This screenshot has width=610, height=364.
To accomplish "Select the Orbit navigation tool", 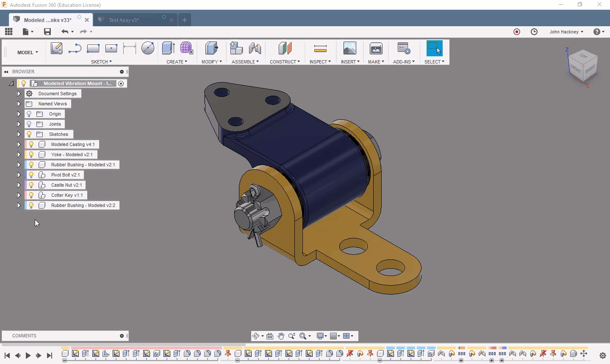I will pyautogui.click(x=256, y=336).
